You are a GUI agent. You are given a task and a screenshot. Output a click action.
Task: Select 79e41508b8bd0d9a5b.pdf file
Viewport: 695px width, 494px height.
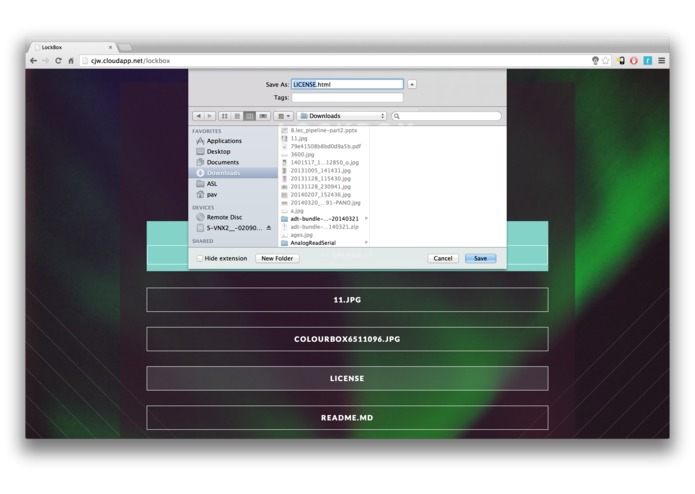tap(324, 146)
